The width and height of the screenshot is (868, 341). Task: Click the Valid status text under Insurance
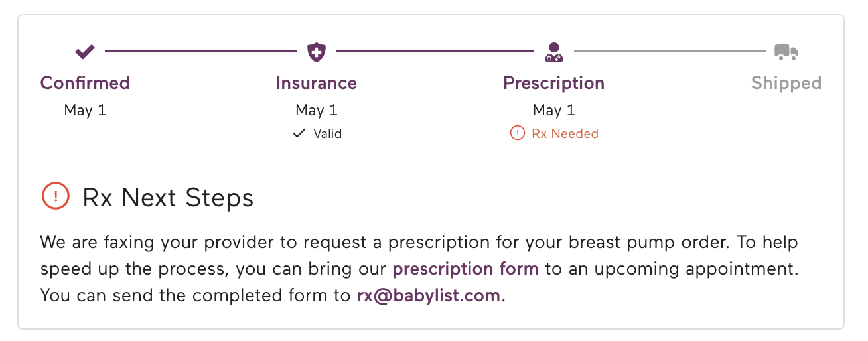327,133
